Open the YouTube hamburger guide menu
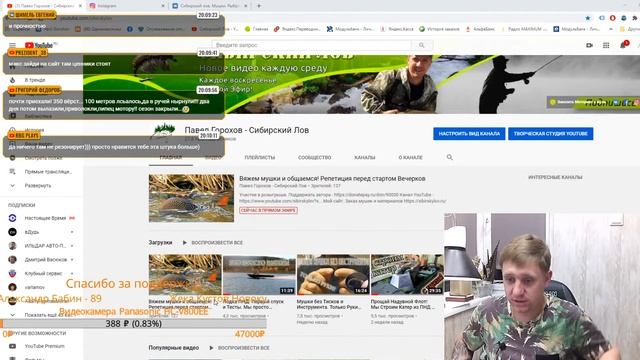640x360 pixels. [12, 45]
